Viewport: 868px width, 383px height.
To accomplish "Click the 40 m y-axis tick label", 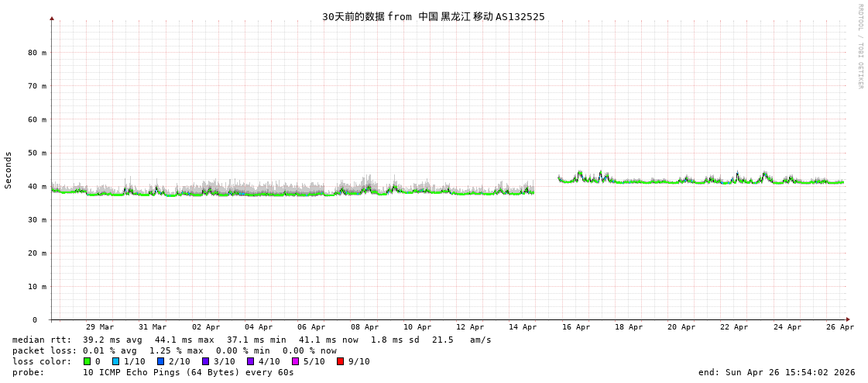I will pos(38,186).
